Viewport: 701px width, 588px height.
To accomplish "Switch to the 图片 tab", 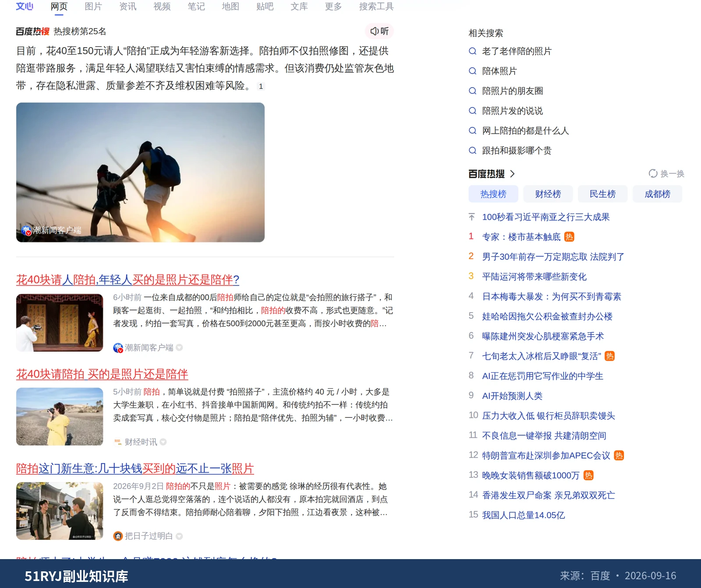I will pyautogui.click(x=93, y=7).
